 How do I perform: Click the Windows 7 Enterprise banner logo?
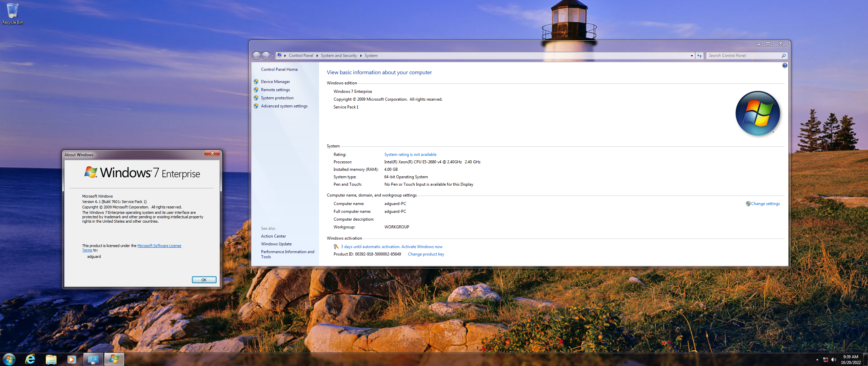click(142, 173)
